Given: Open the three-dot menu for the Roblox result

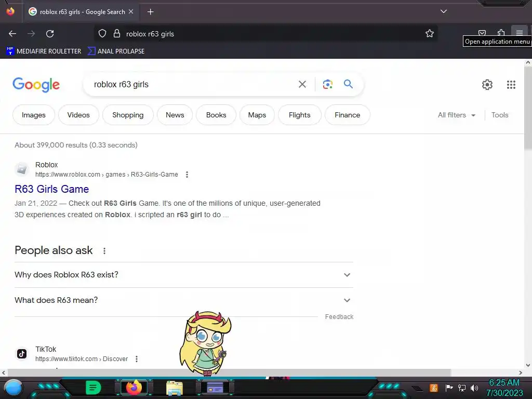Looking at the screenshot, I should [187, 175].
